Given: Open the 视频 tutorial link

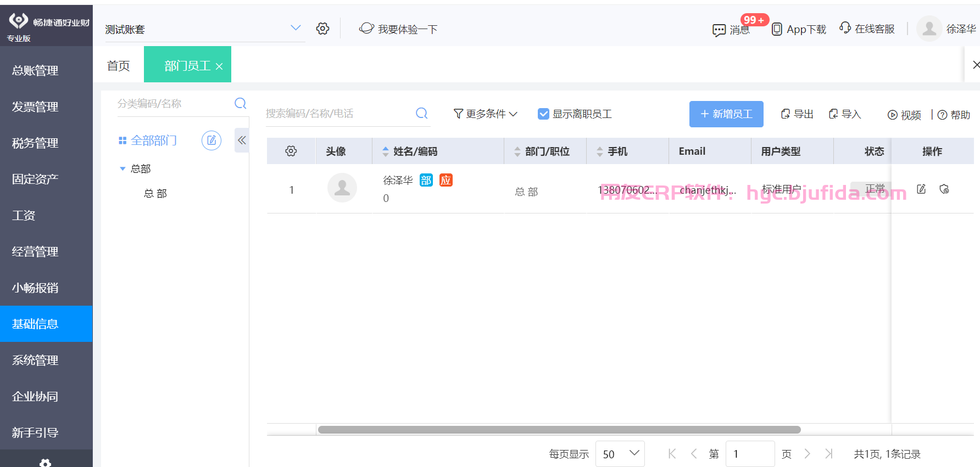Looking at the screenshot, I should (904, 115).
